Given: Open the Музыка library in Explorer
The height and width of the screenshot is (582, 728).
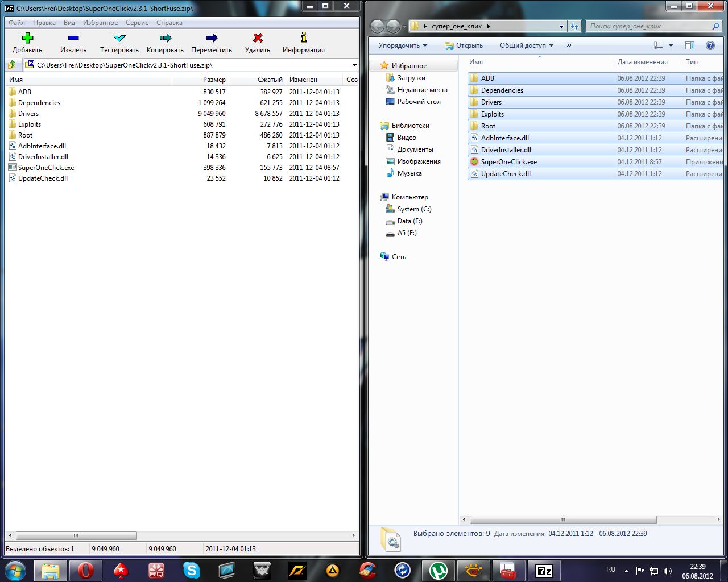Looking at the screenshot, I should pyautogui.click(x=409, y=173).
